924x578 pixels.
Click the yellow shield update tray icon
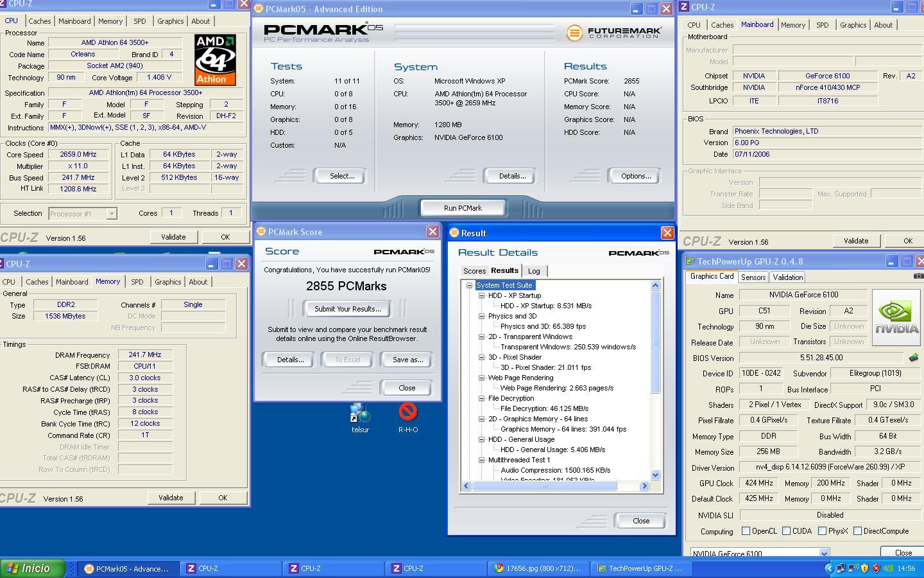(x=865, y=568)
